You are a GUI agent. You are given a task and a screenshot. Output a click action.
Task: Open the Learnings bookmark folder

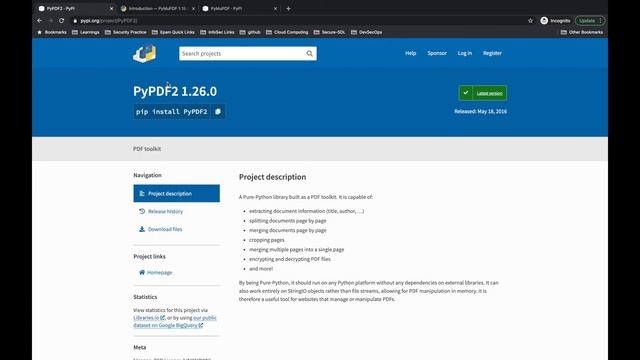pos(86,32)
